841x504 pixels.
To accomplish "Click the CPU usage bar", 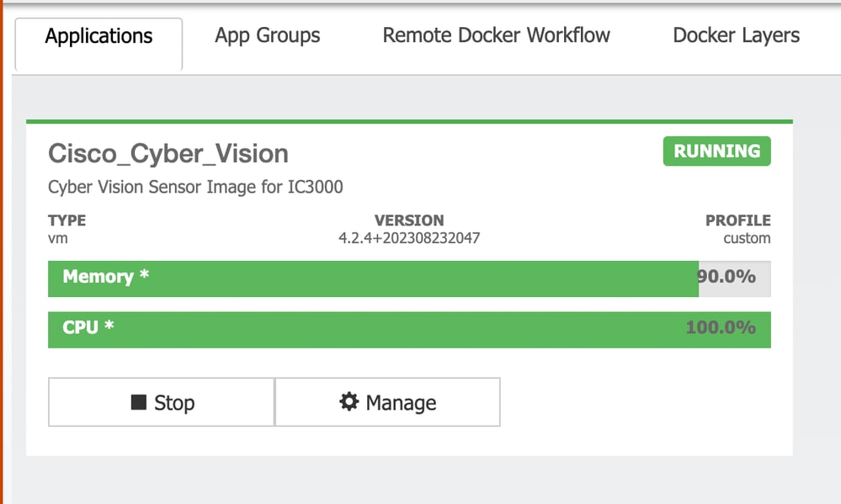I will [x=409, y=330].
